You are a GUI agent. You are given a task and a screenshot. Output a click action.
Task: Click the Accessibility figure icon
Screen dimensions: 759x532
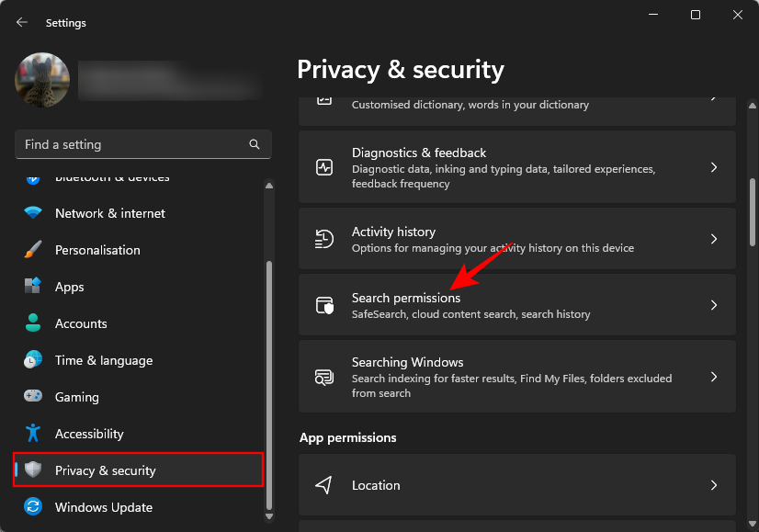click(33, 433)
